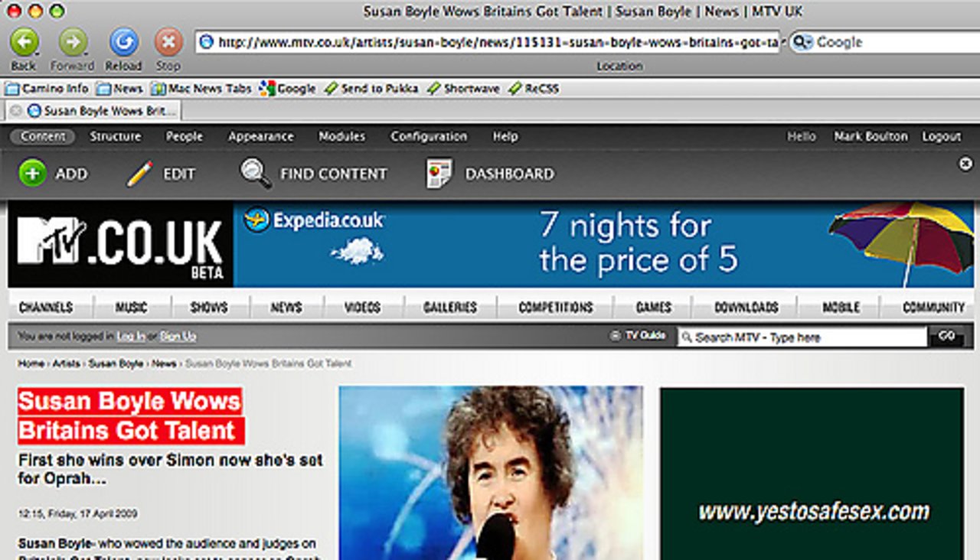Click the Log In link
The width and height of the screenshot is (980, 560).
click(131, 337)
